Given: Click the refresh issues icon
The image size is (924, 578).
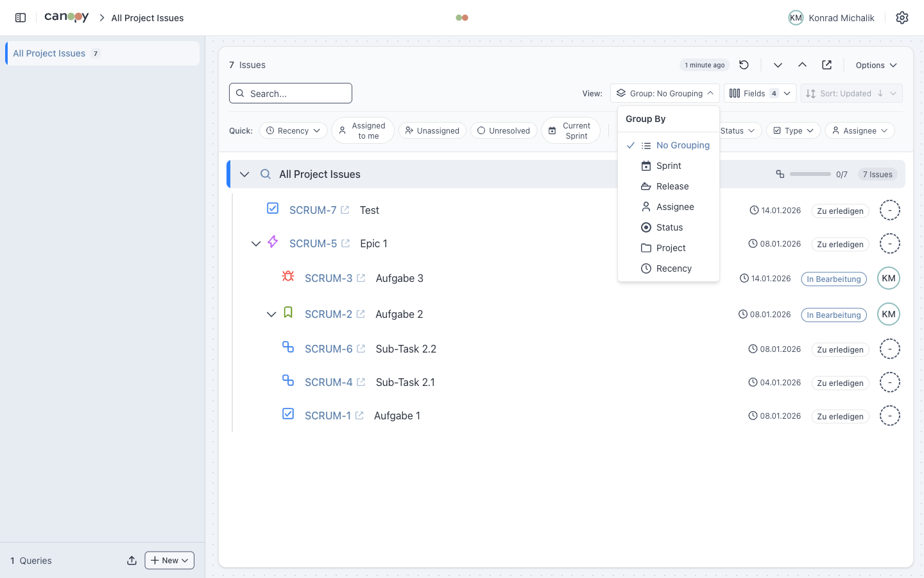Looking at the screenshot, I should pyautogui.click(x=744, y=65).
